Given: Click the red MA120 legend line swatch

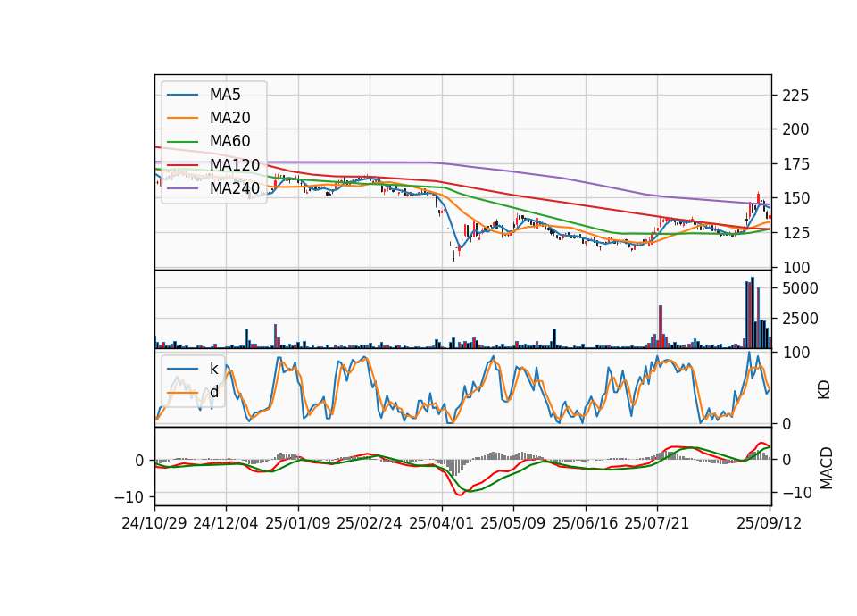Looking at the screenshot, I should coord(182,165).
